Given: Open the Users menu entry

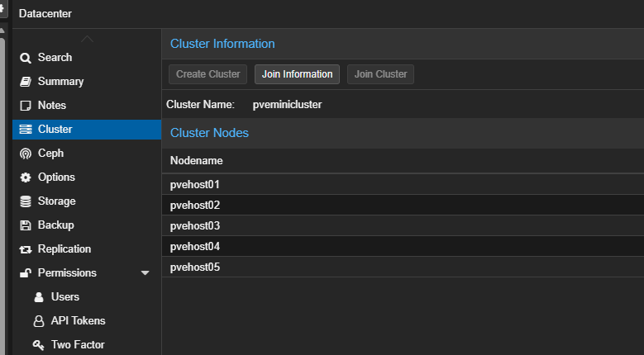Looking at the screenshot, I should tap(65, 297).
